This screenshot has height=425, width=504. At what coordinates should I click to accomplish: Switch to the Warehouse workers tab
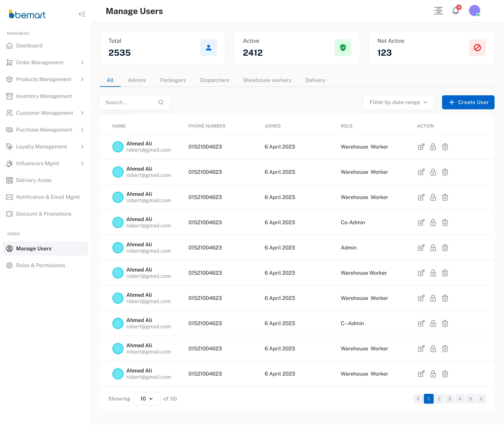267,80
